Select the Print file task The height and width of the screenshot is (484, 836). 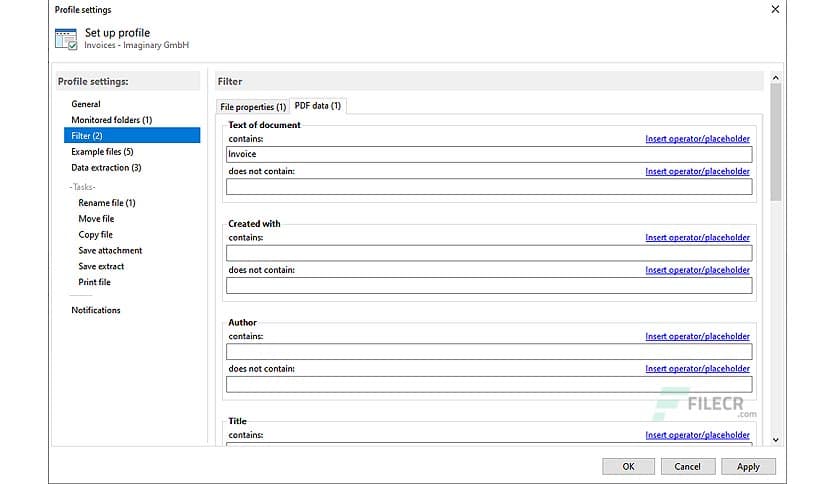94,282
